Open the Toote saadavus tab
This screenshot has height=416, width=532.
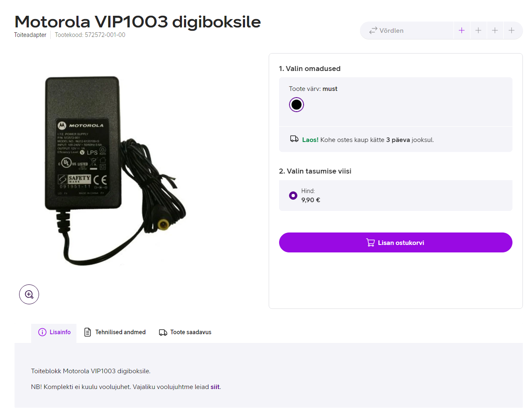coord(185,332)
